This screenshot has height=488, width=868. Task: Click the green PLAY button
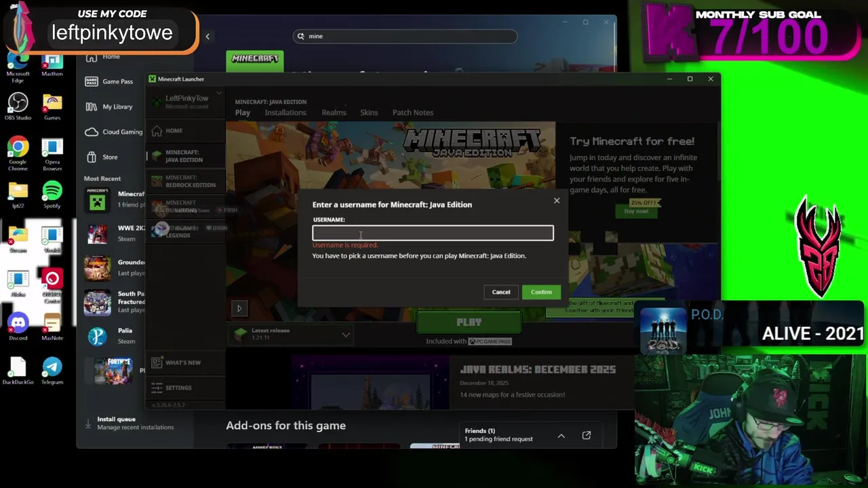469,323
